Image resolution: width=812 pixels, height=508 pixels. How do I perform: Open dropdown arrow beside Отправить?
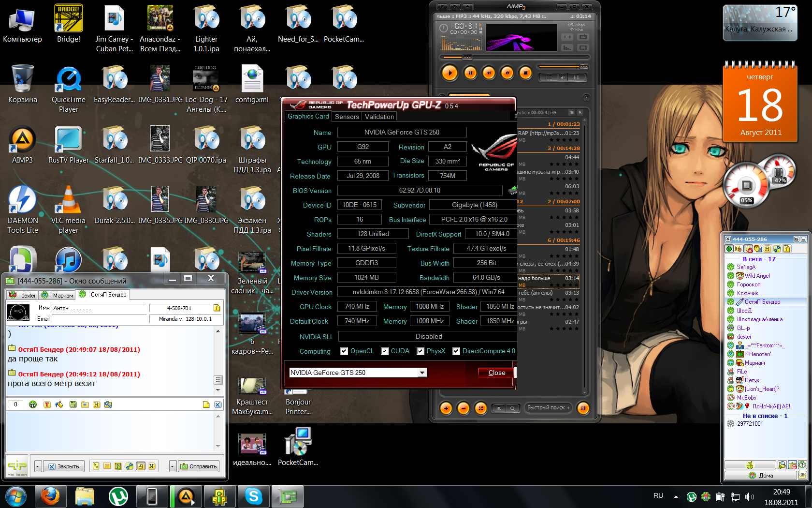tap(173, 466)
